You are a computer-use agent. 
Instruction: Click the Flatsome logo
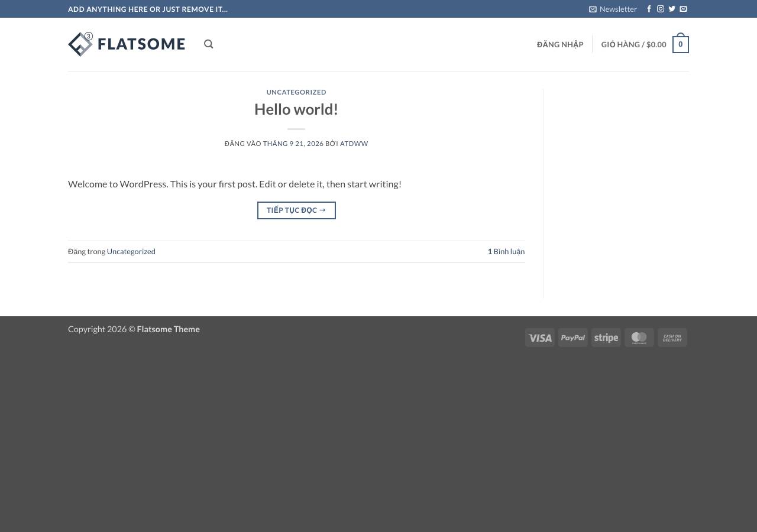127,44
